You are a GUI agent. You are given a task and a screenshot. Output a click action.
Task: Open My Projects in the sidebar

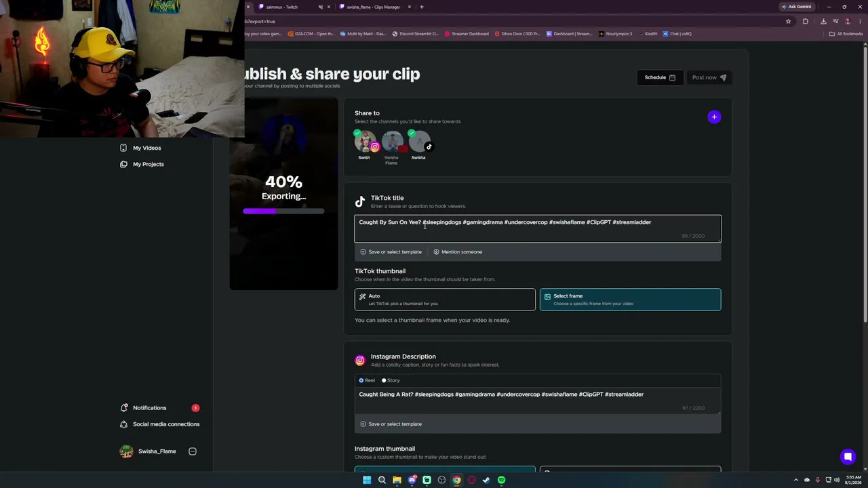pos(142,164)
